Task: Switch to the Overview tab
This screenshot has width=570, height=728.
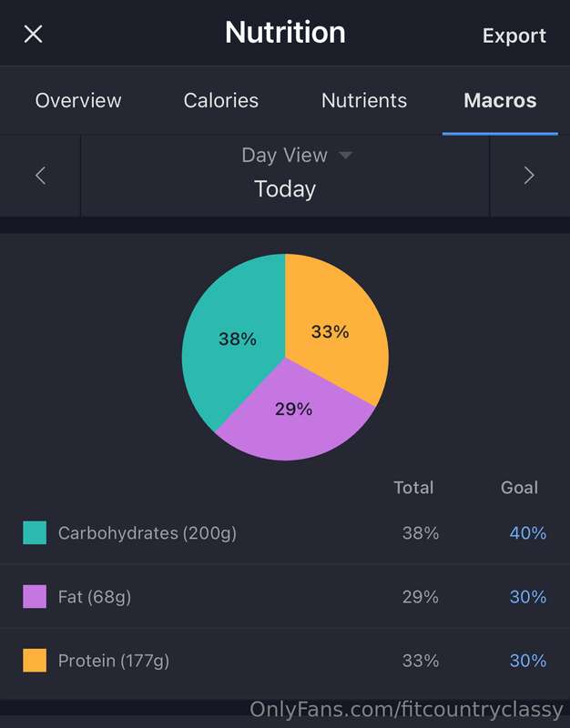Action: pos(78,100)
